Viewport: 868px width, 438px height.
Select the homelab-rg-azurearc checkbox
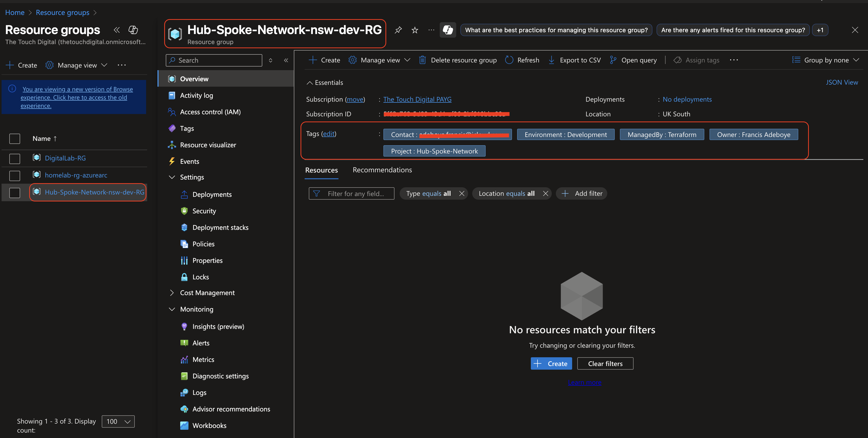click(x=14, y=175)
